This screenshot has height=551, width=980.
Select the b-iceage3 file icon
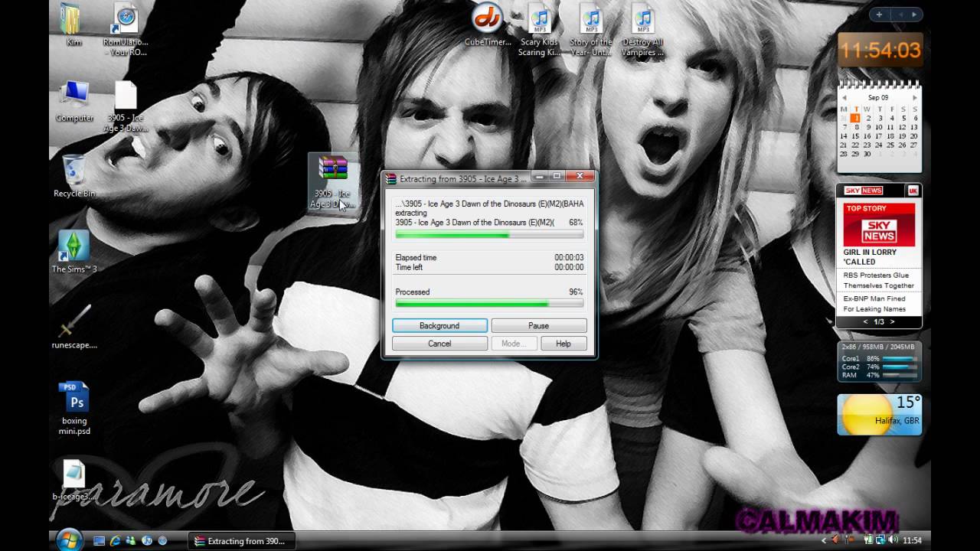click(74, 481)
